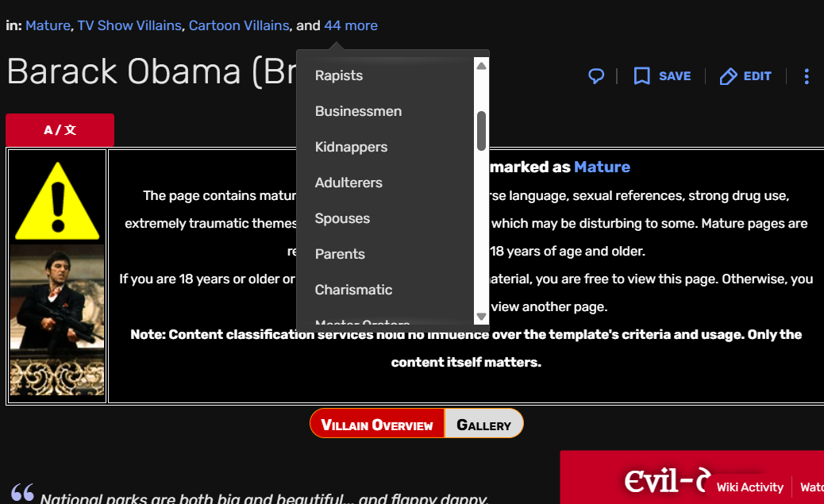Open the Cartoon Villains category link
The width and height of the screenshot is (824, 504).
pos(239,25)
